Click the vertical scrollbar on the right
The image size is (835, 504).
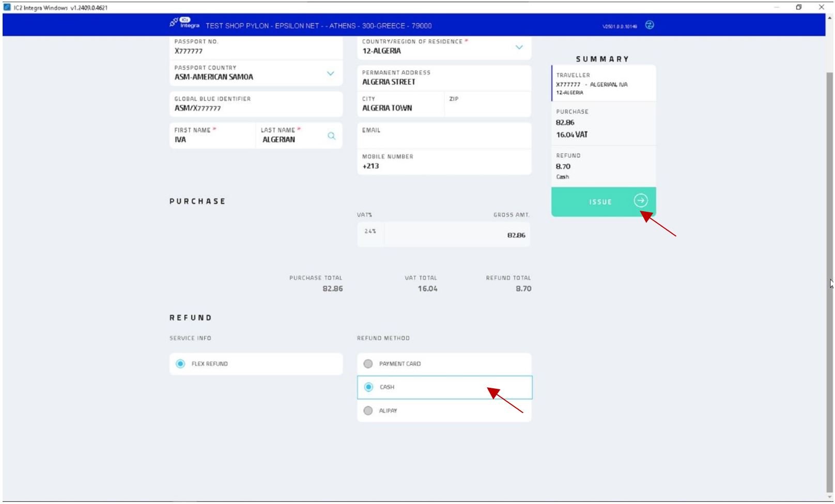tap(829, 258)
